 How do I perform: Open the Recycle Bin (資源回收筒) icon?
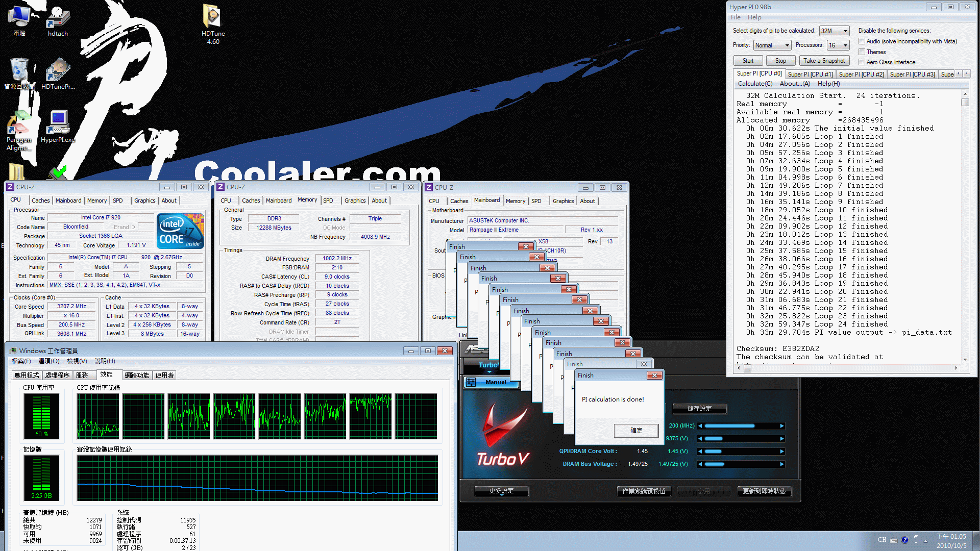click(19, 73)
